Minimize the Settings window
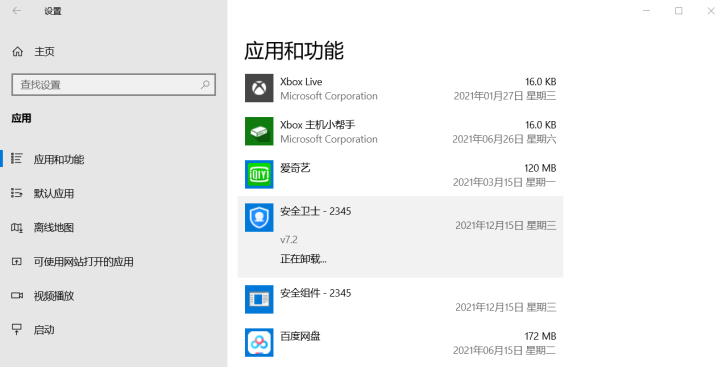The image size is (726, 367). [x=646, y=11]
